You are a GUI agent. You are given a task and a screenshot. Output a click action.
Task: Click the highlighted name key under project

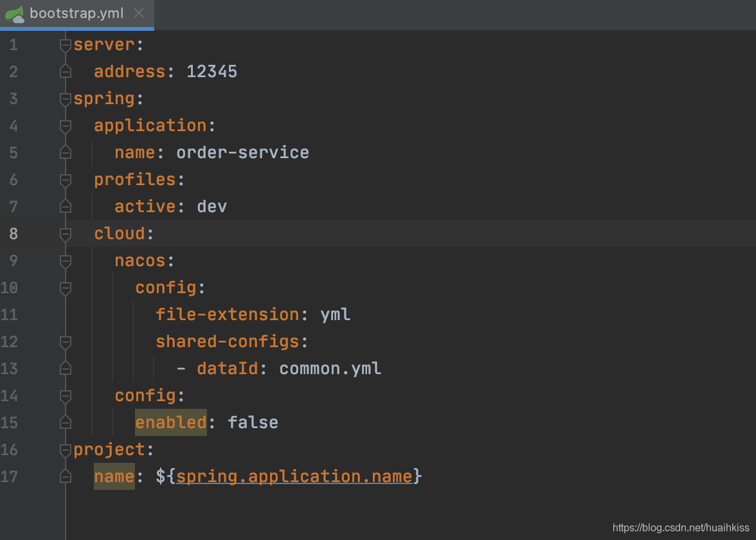pyautogui.click(x=114, y=477)
